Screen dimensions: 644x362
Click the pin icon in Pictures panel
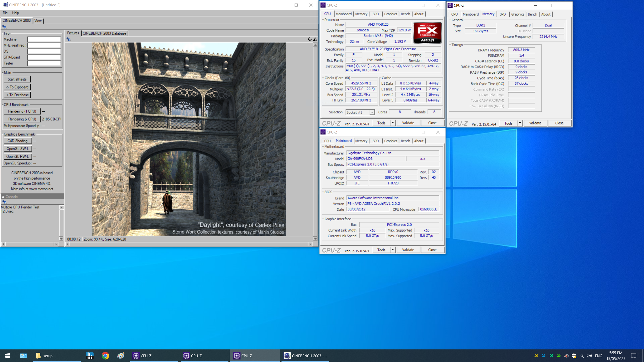68,39
